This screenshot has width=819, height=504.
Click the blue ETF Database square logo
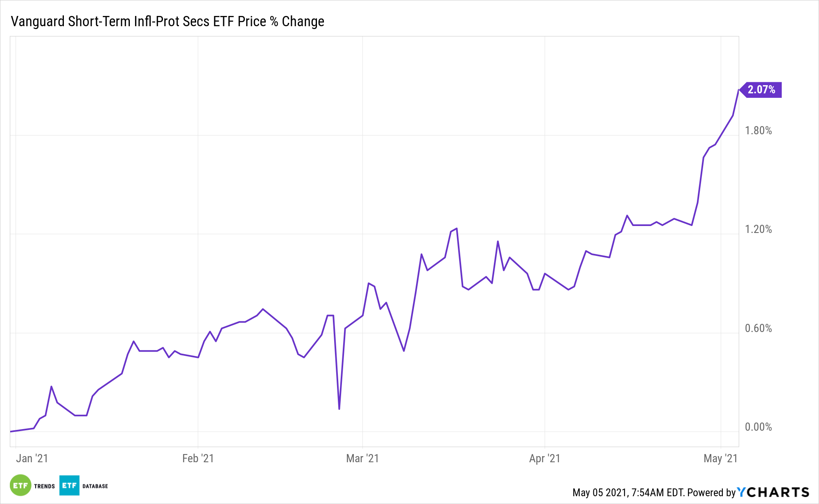[69, 485]
